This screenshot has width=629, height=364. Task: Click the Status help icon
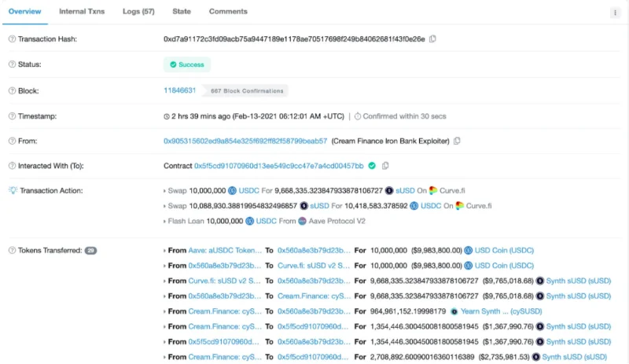click(x=12, y=64)
